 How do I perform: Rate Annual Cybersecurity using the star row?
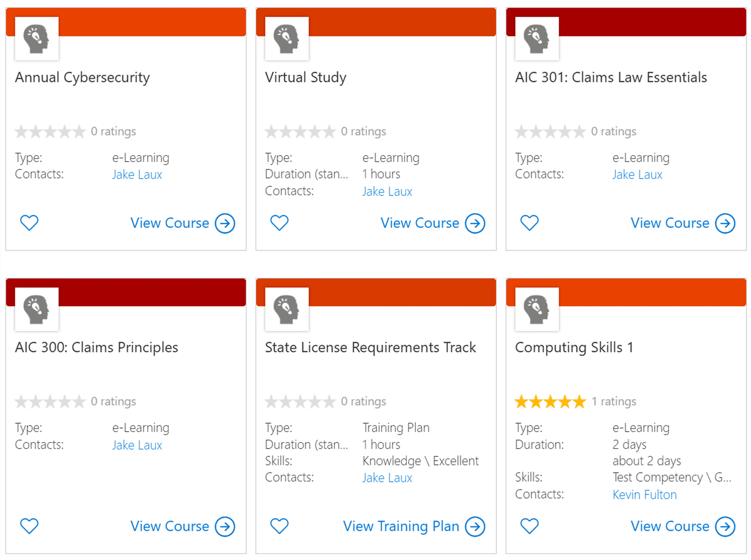[x=50, y=131]
